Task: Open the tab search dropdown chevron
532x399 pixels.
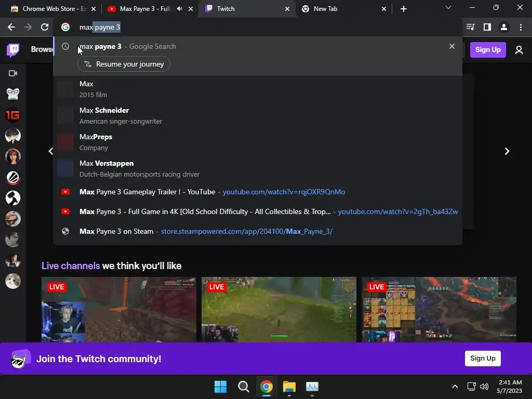Action: click(x=448, y=7)
